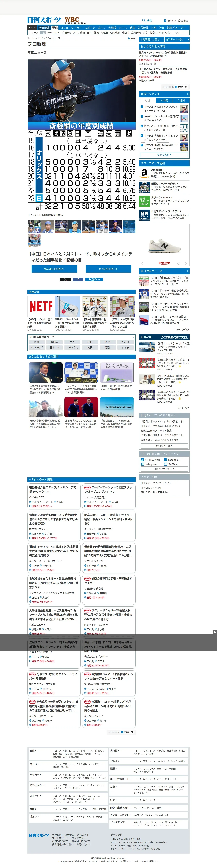
Task: Open the ゴルフ main menu item
Action: point(101,28)
